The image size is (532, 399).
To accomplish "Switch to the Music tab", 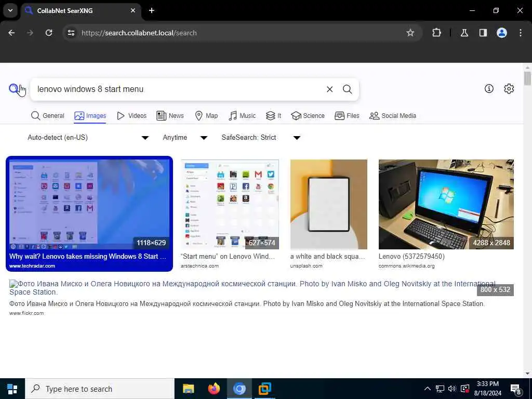I will point(242,116).
